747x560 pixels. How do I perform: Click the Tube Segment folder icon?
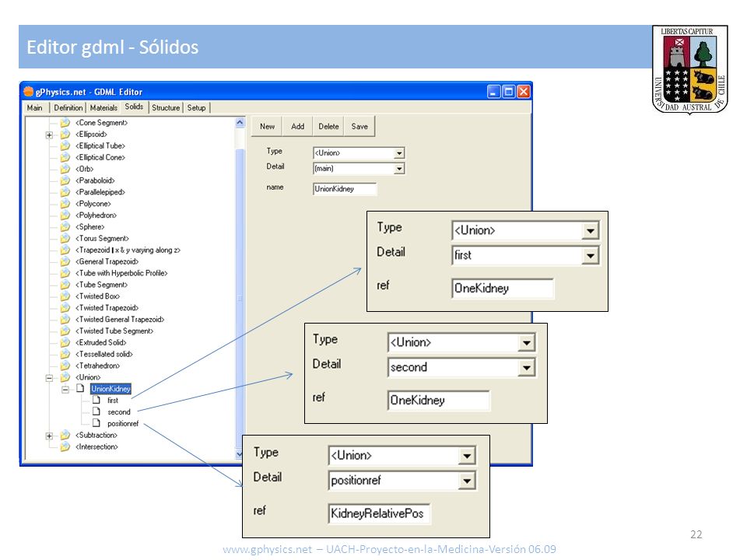(65, 285)
